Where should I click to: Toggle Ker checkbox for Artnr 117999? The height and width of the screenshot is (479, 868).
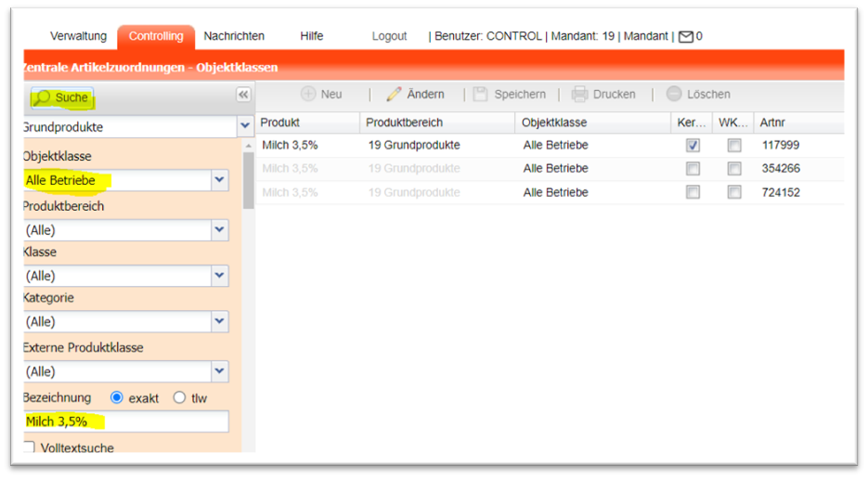pyautogui.click(x=693, y=146)
